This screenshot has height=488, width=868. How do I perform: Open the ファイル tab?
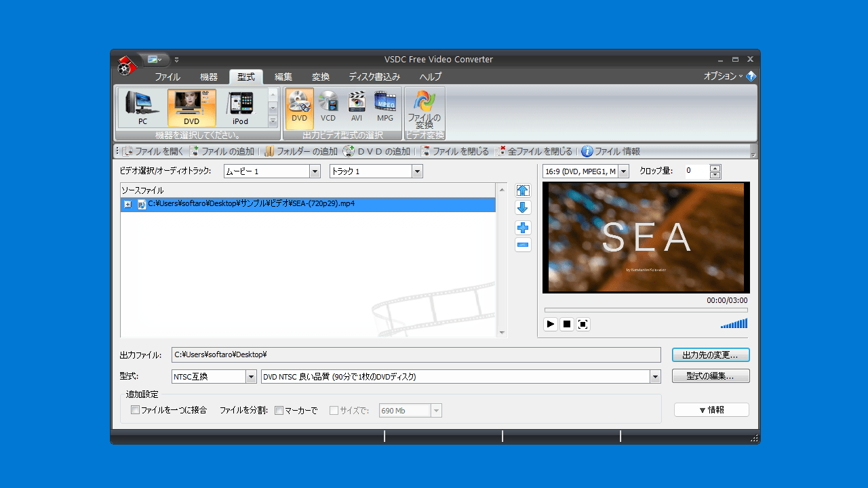(167, 77)
